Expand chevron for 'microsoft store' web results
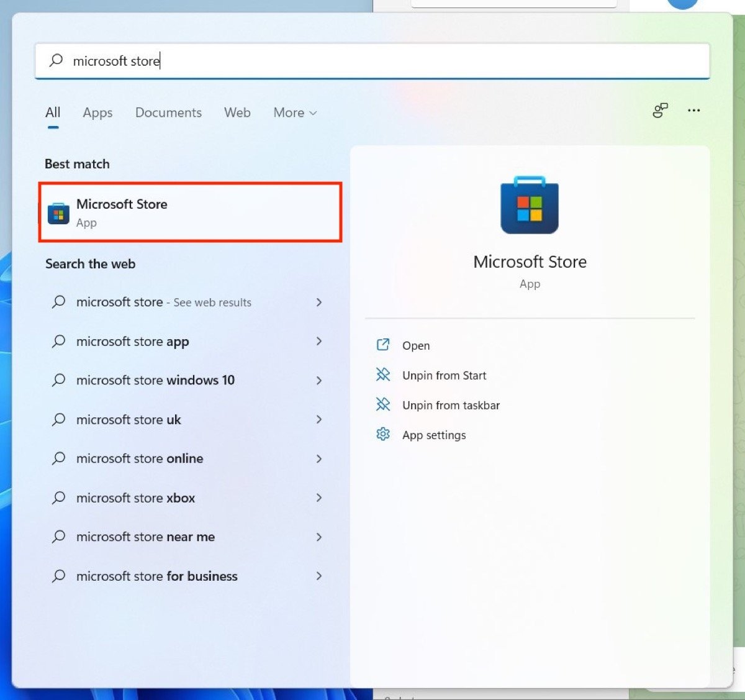The height and width of the screenshot is (700, 745). click(x=319, y=302)
